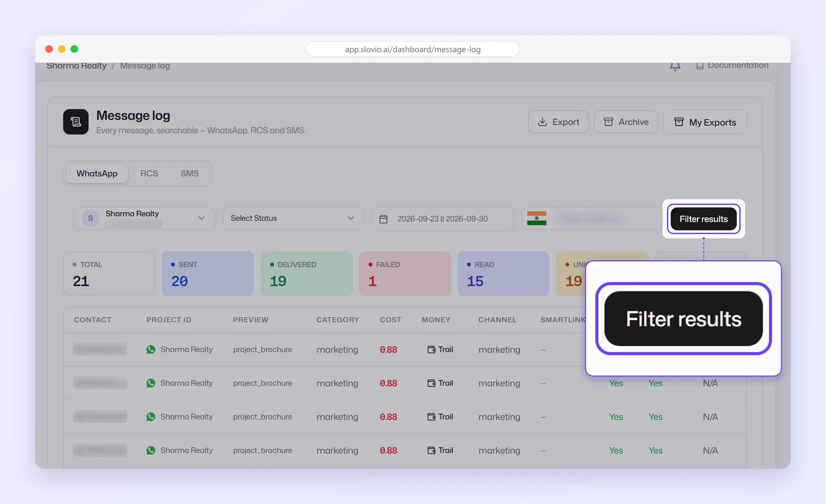Go to Sharma Realty in the breadcrumb
The image size is (826, 504).
(x=76, y=66)
